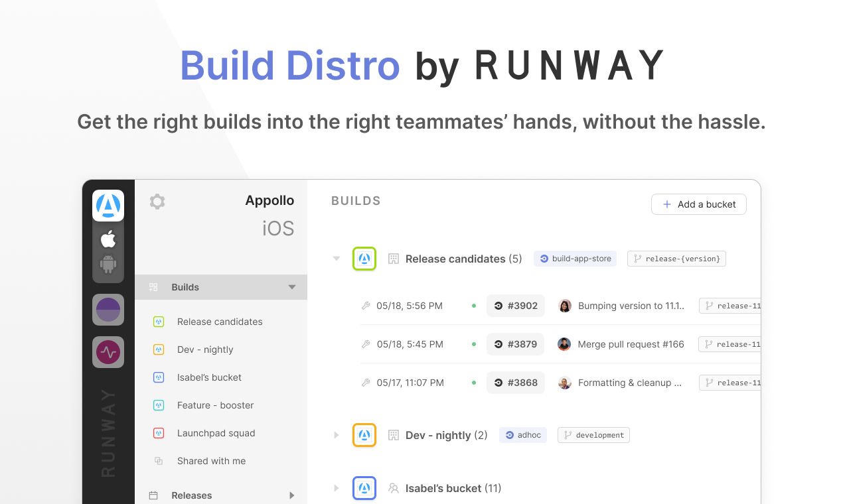843x504 pixels.
Task: Click the Shared with me icon
Action: coord(159,461)
